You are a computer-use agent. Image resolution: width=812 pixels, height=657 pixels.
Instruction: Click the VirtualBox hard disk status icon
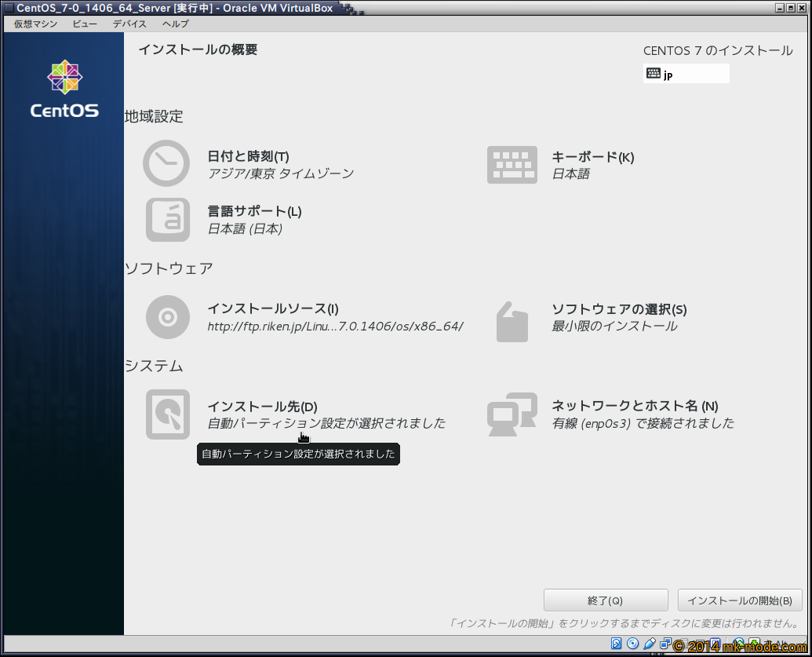(617, 644)
